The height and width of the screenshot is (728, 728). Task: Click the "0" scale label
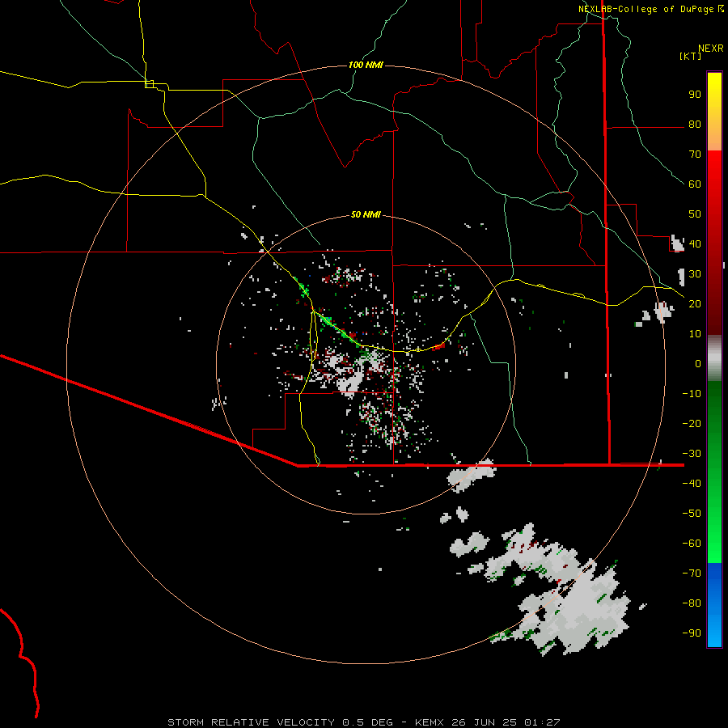698,363
